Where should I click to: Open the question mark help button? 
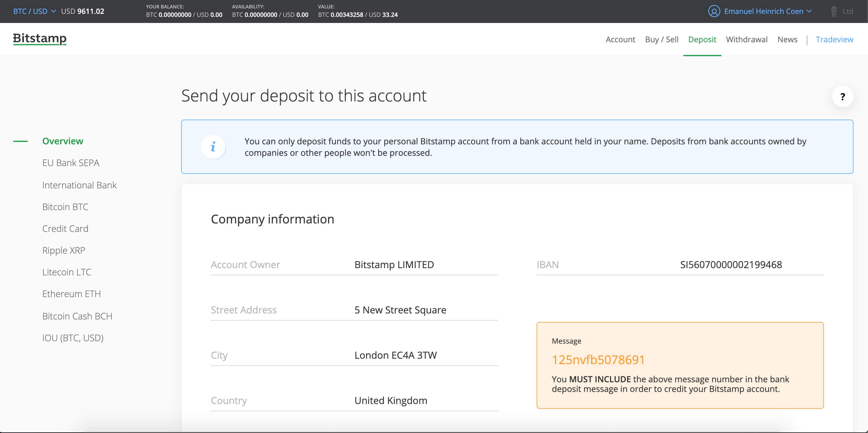click(842, 97)
